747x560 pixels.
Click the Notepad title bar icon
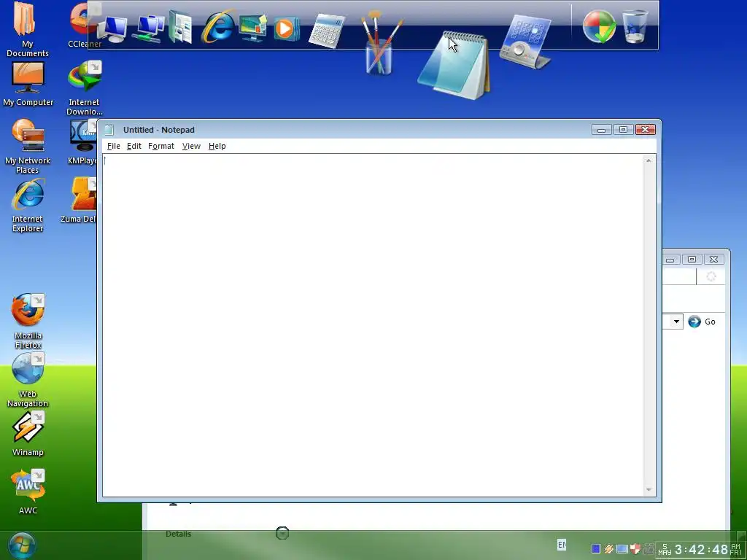coord(109,130)
